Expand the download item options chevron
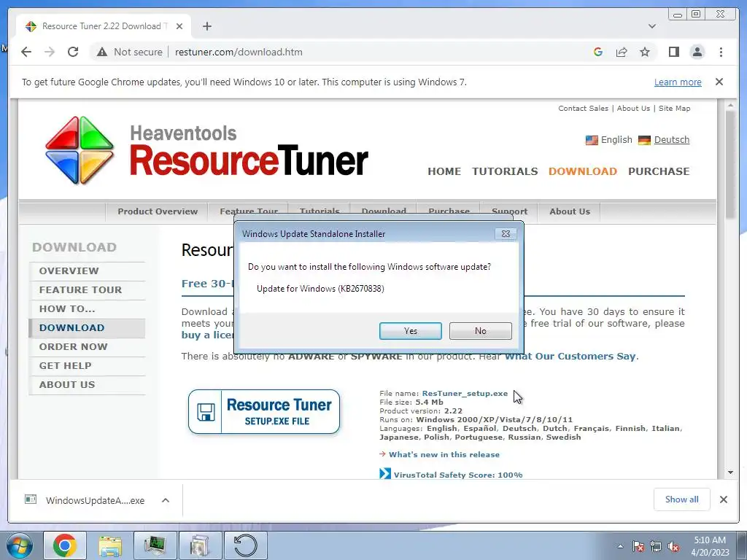The width and height of the screenshot is (747, 560). (166, 500)
